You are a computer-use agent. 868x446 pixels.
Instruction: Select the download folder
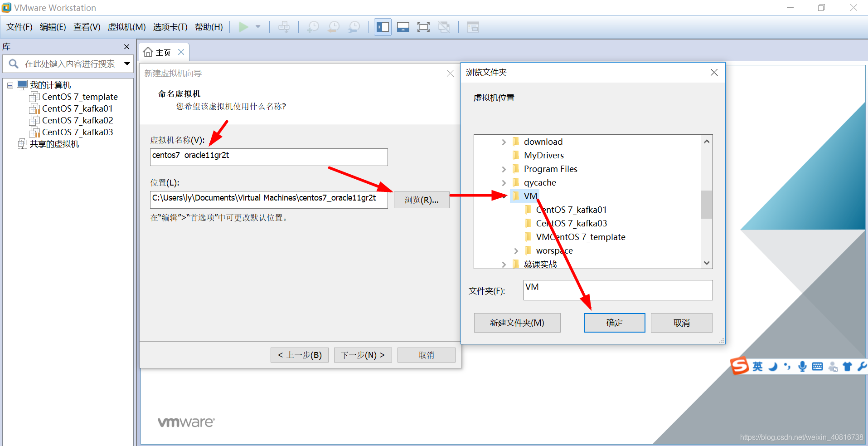543,142
